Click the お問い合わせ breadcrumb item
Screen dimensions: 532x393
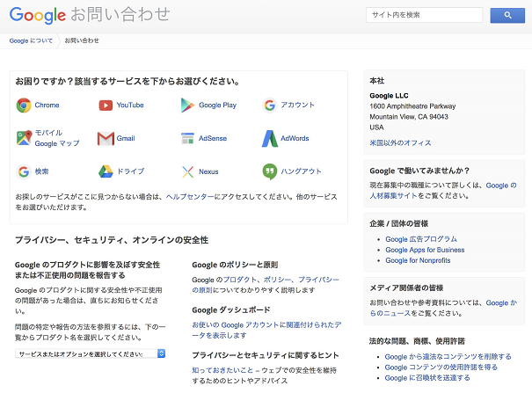pos(82,40)
